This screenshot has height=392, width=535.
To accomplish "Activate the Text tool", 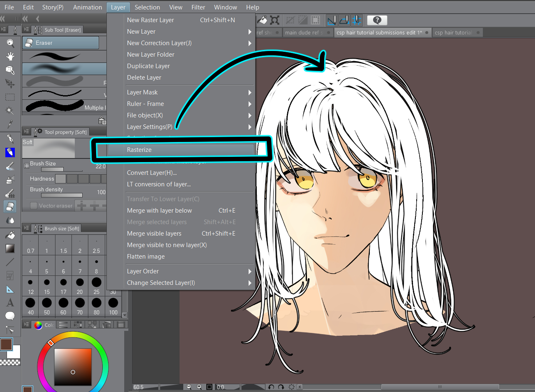I will 10,303.
